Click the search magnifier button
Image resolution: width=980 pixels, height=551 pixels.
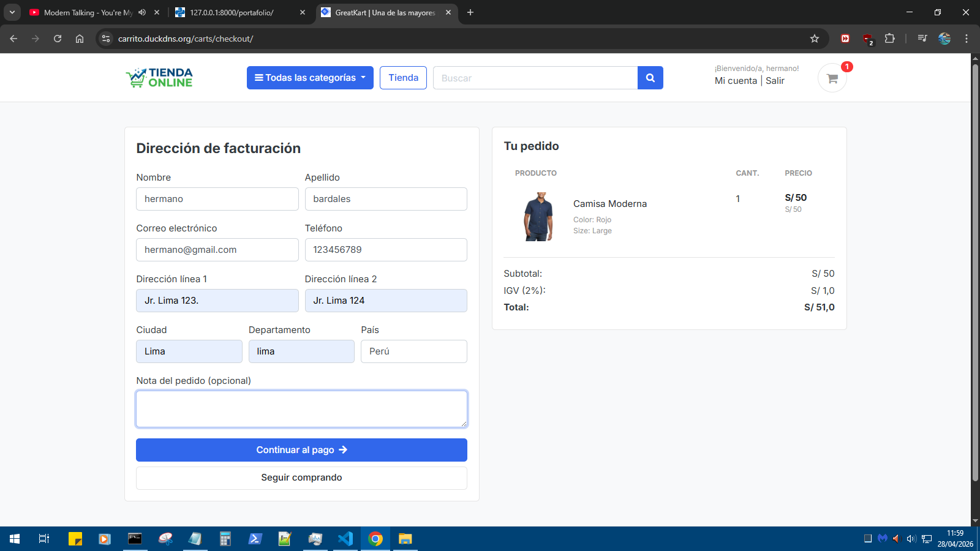(x=650, y=78)
